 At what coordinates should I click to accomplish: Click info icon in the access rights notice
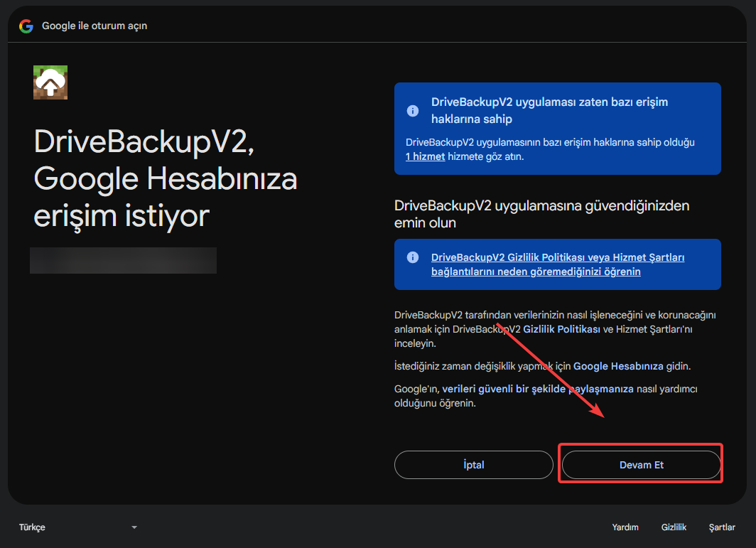click(x=413, y=110)
